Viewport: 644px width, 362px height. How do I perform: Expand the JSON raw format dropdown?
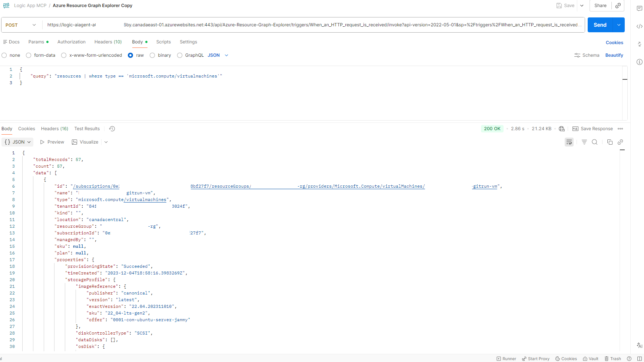click(x=218, y=55)
